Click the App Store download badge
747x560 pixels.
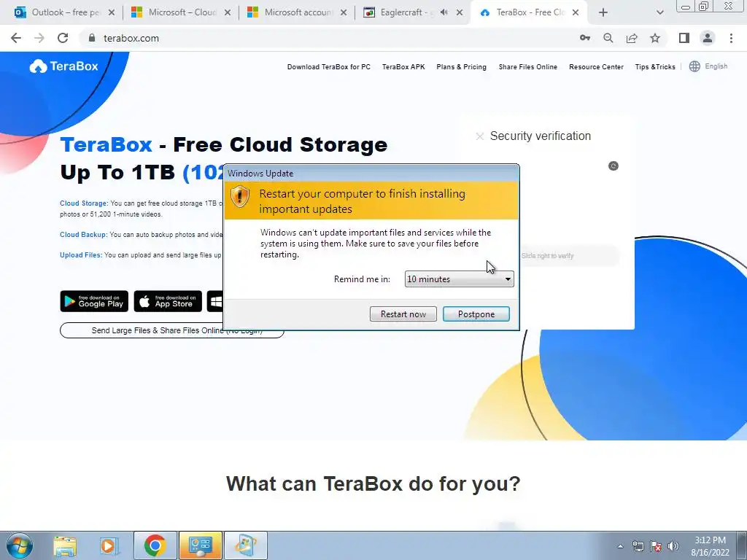click(x=168, y=301)
